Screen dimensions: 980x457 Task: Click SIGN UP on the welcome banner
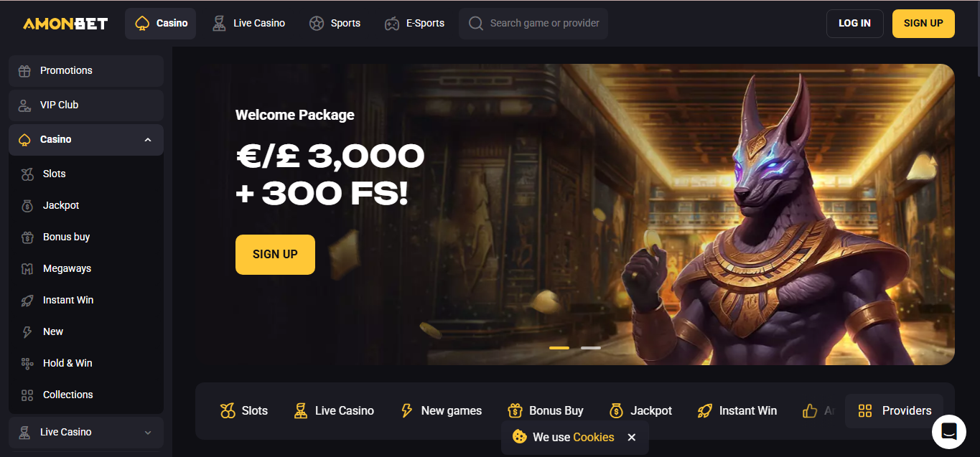(275, 255)
